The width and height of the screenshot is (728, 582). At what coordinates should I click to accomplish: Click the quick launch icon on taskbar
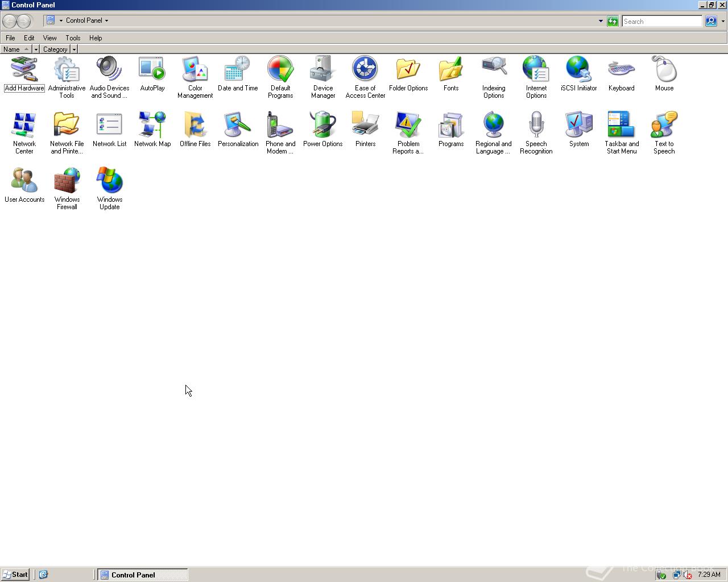coord(43,575)
